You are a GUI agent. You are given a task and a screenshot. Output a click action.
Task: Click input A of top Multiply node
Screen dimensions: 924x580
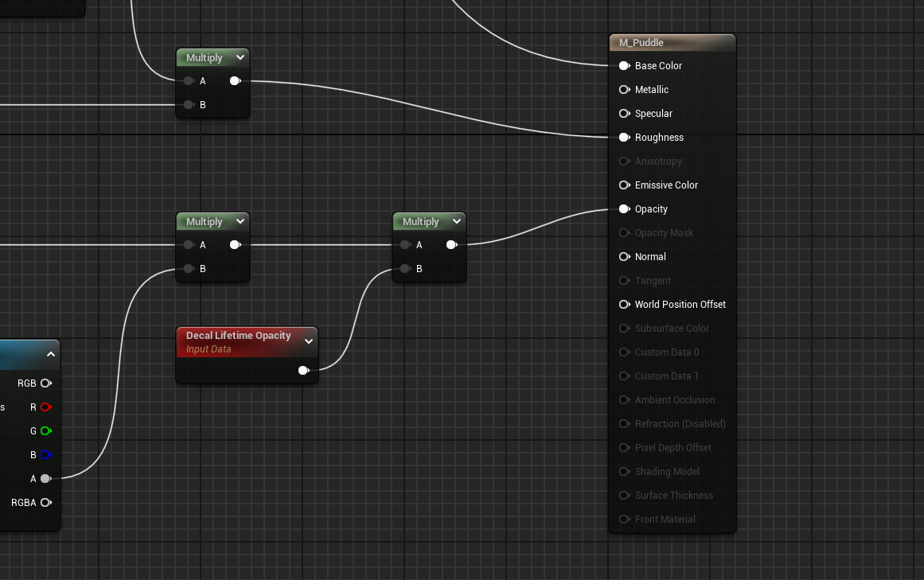(x=189, y=80)
